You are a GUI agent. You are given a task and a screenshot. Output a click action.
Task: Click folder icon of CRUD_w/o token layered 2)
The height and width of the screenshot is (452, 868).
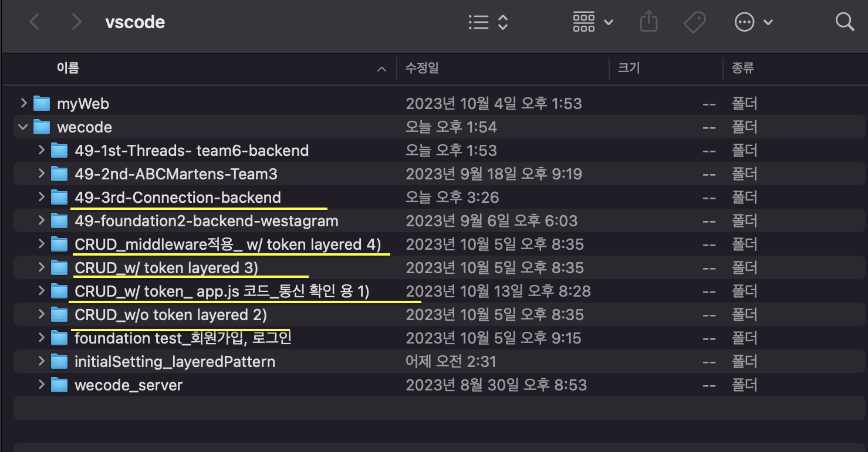coord(59,315)
